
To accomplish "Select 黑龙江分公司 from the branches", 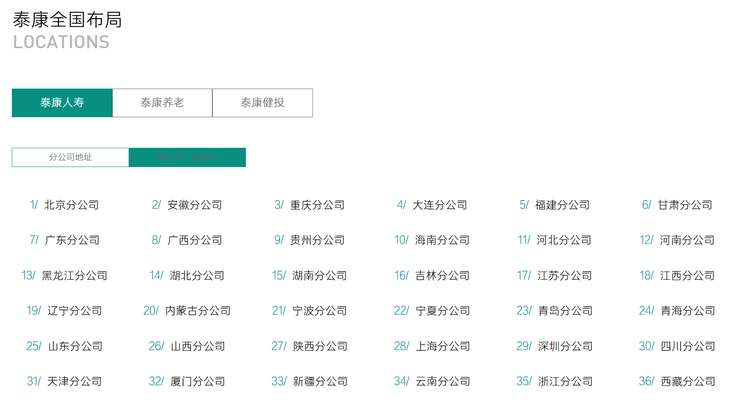I will [74, 276].
